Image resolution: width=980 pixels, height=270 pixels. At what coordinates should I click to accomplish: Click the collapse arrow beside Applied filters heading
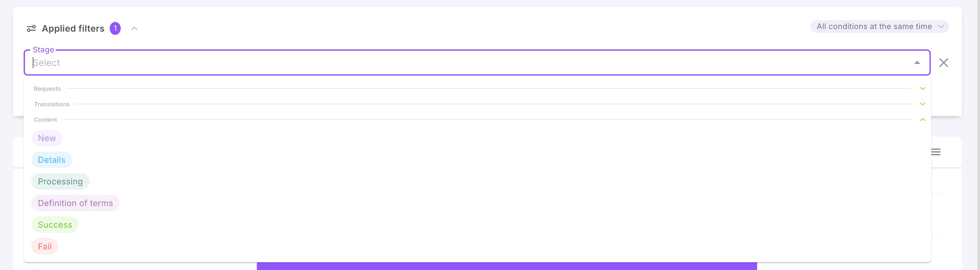pyautogui.click(x=134, y=28)
